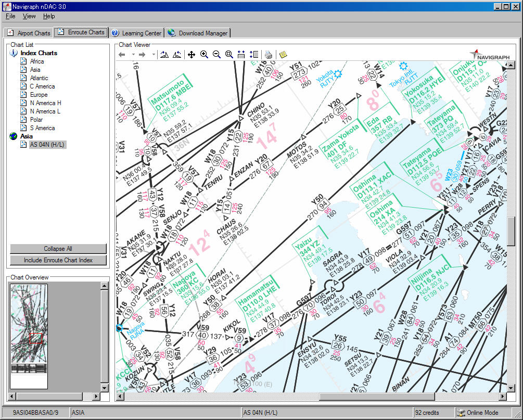The image size is (523, 420).
Task: Click the chart icon next to Atlantic
Action: click(23, 78)
